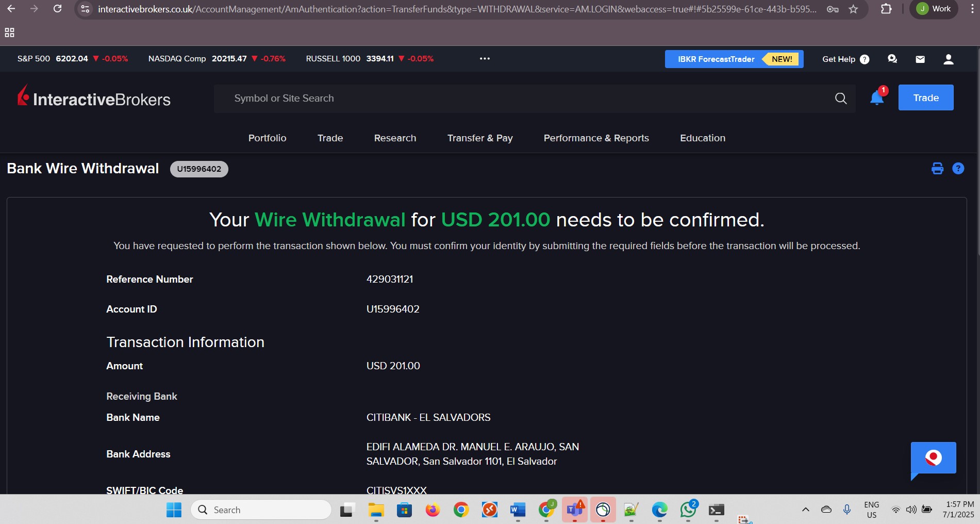The height and width of the screenshot is (524, 980).
Task: Launch Firefox from the taskbar
Action: (433, 510)
